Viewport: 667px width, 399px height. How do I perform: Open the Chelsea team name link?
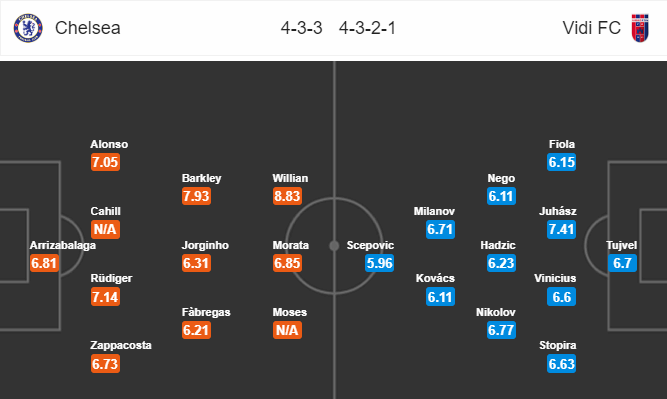click(88, 28)
